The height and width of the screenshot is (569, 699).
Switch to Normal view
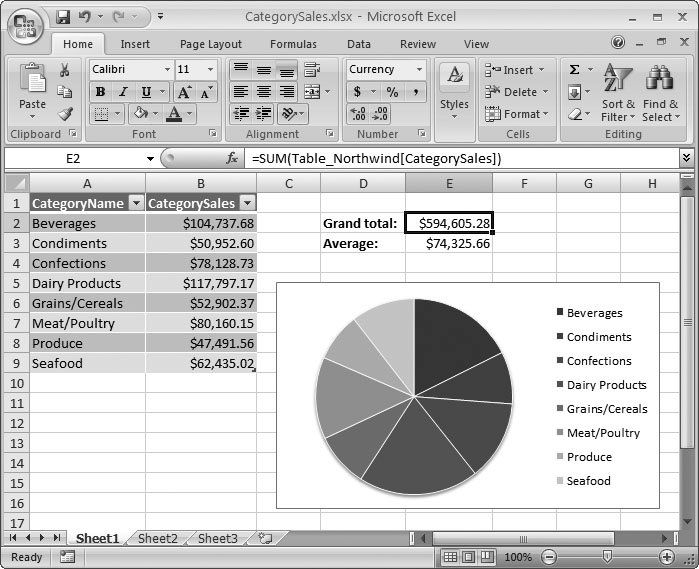450,557
